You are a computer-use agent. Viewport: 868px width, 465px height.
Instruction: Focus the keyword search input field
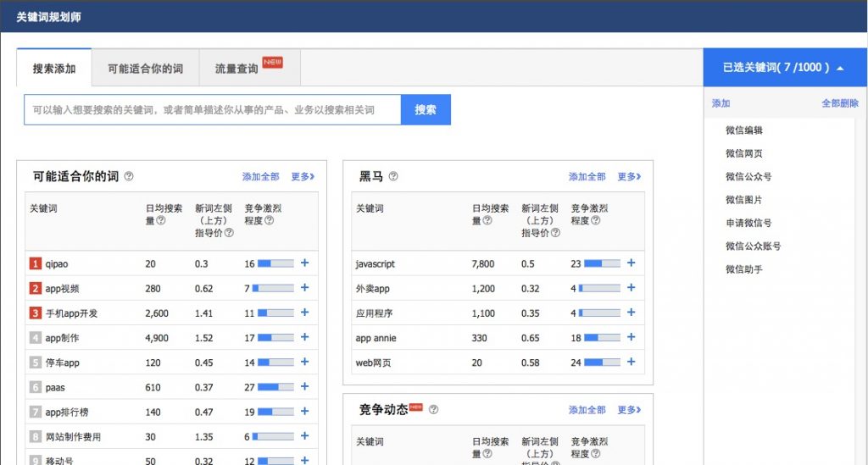[212, 110]
